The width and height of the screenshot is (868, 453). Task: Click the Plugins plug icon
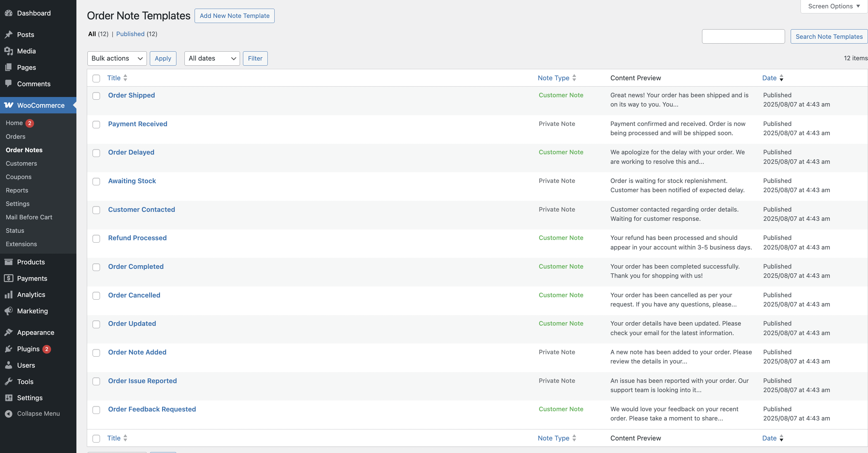tap(8, 349)
